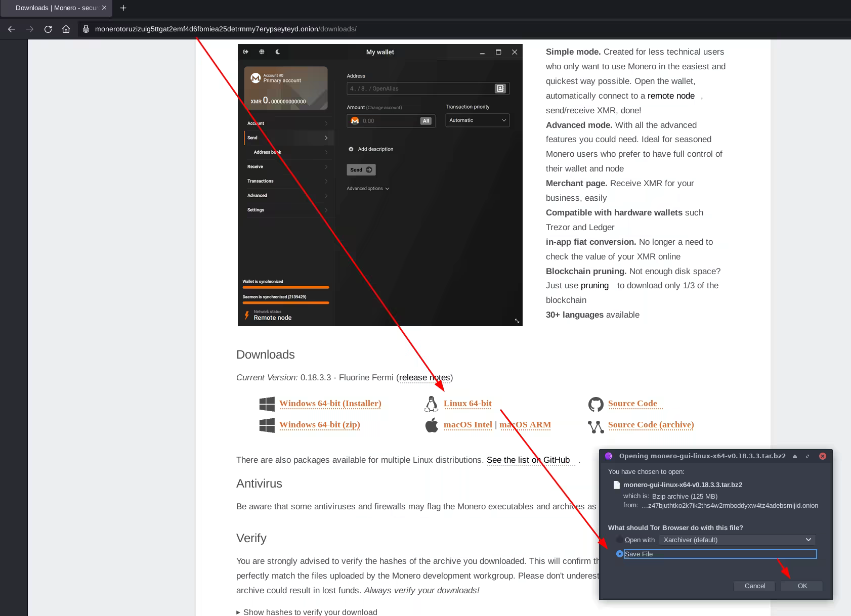
Task: Go to the browser home page
Action: tap(66, 29)
